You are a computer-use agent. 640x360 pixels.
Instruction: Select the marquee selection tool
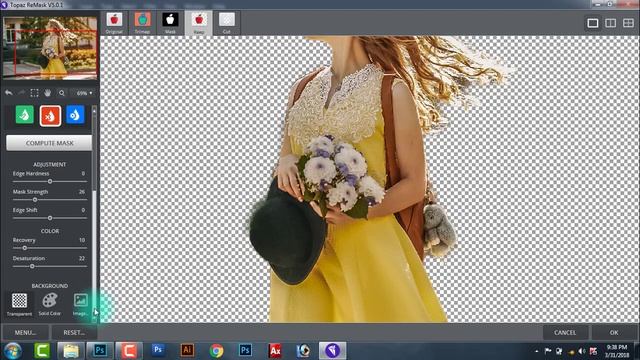pyautogui.click(x=34, y=93)
